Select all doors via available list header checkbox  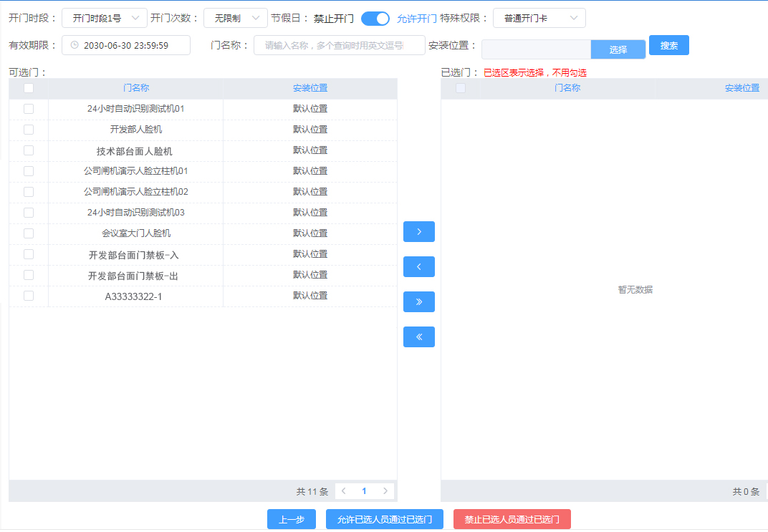pos(29,88)
